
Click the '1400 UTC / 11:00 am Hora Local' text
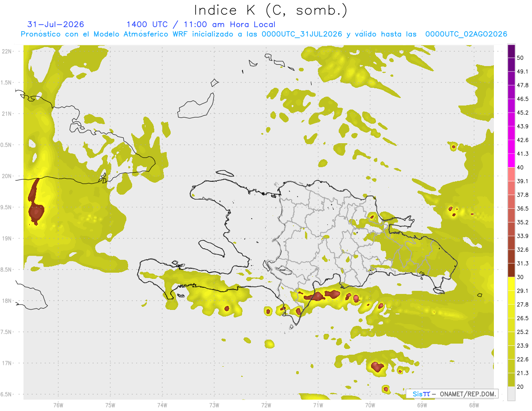tap(201, 24)
